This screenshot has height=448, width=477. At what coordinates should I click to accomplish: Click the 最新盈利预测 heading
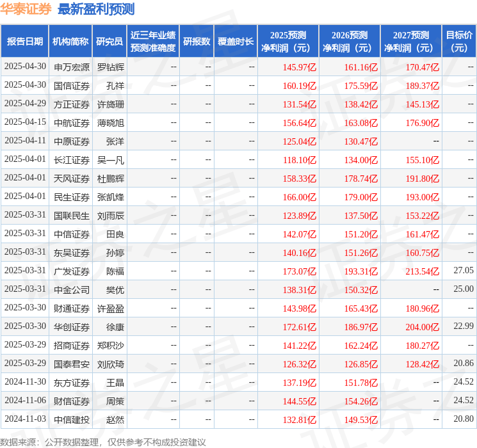point(96,9)
